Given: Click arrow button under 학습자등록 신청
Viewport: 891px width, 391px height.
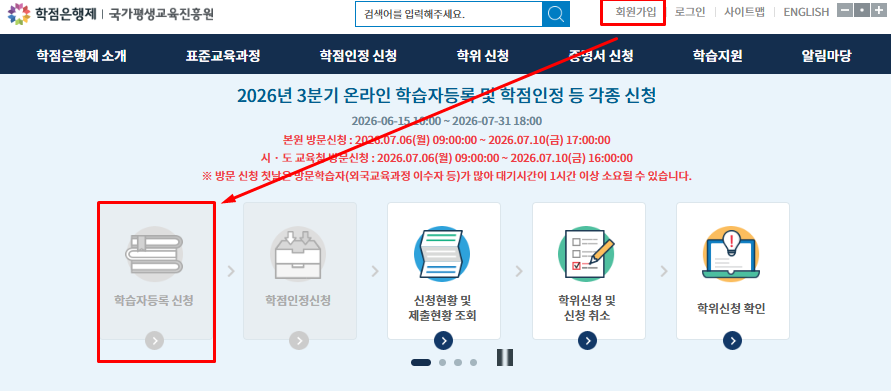Looking at the screenshot, I should pyautogui.click(x=155, y=340).
